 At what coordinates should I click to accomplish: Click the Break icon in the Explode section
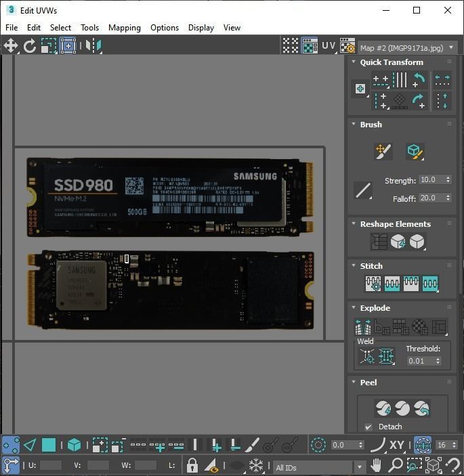tap(363, 326)
